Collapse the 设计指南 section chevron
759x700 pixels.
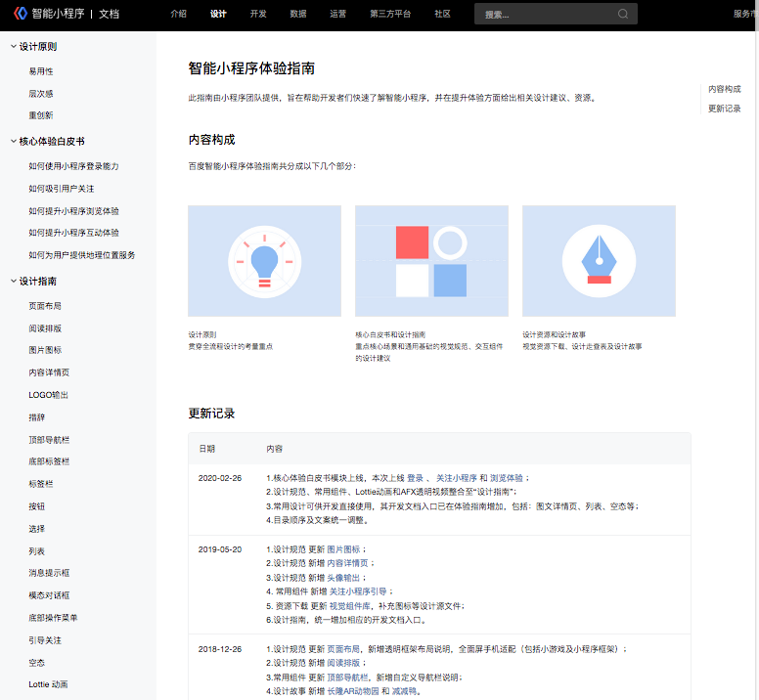(14, 281)
